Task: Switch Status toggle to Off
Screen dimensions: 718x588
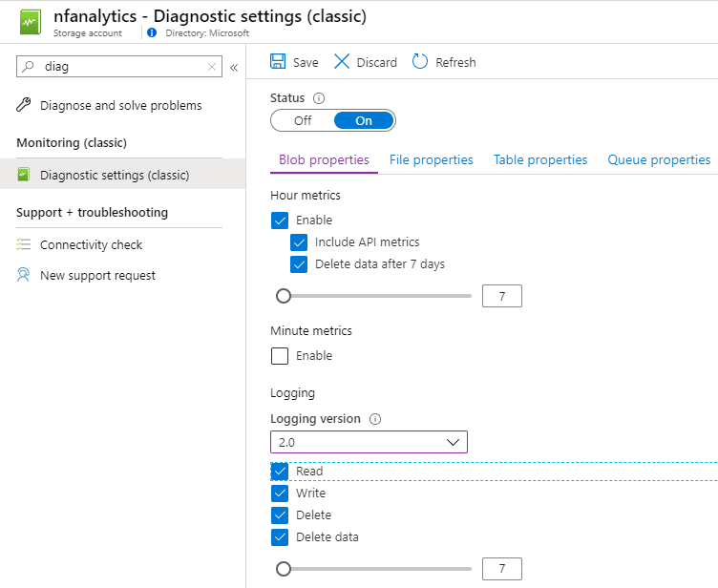Action: 303,120
